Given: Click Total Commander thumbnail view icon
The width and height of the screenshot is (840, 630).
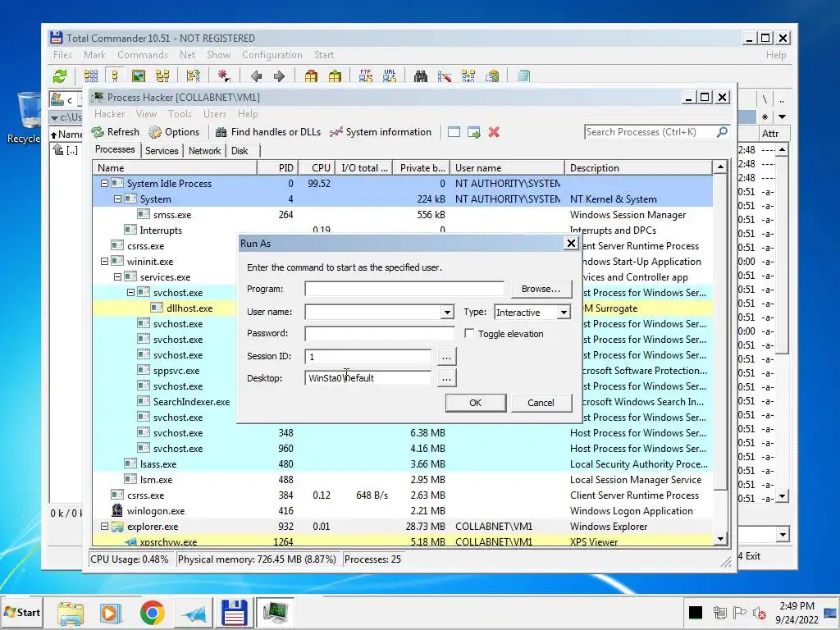Looking at the screenshot, I should [x=139, y=76].
